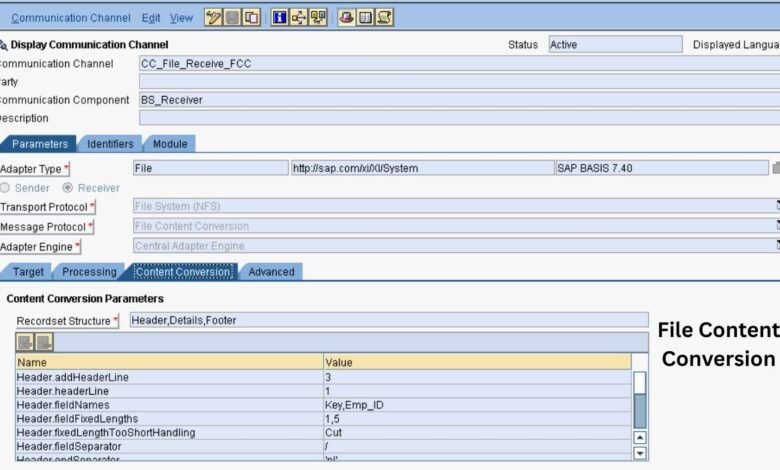Click the SAP BASIS 7.40 field
The image size is (780, 470).
pos(662,168)
